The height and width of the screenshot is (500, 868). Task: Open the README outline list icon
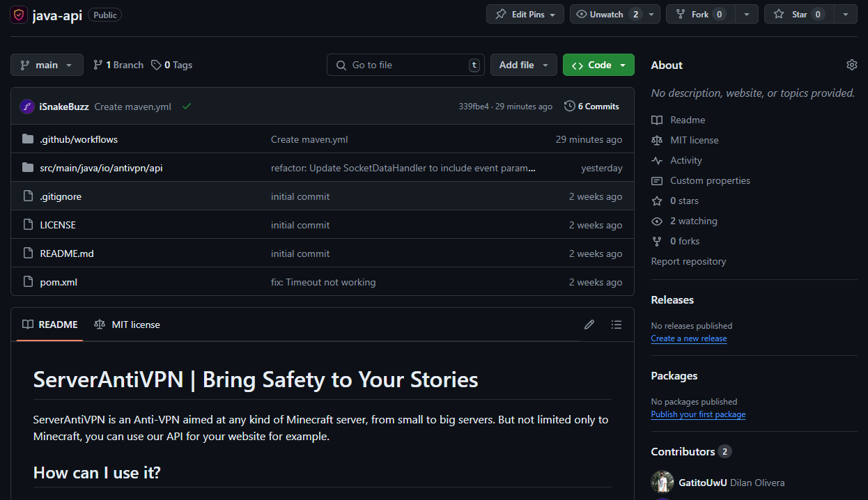[616, 324]
